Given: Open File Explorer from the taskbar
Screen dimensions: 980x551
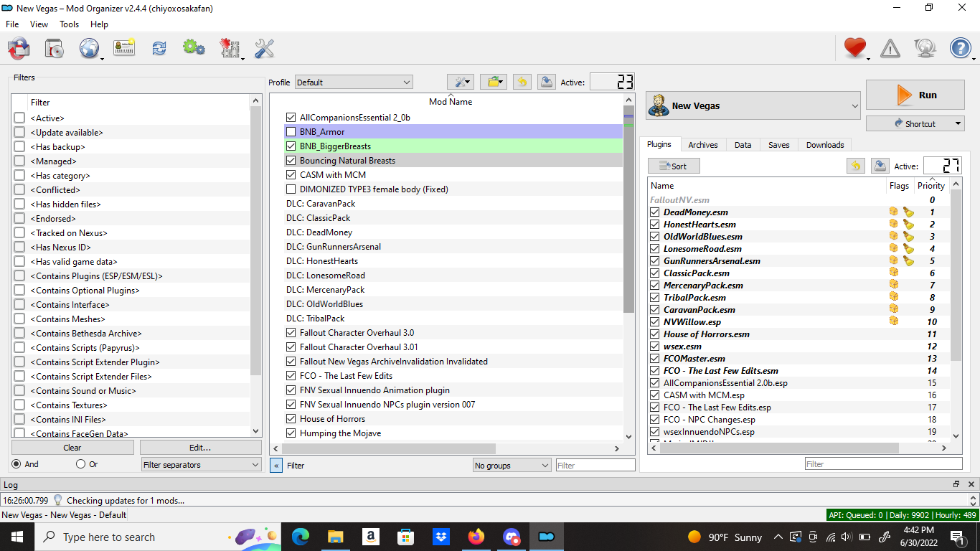Looking at the screenshot, I should tap(336, 537).
